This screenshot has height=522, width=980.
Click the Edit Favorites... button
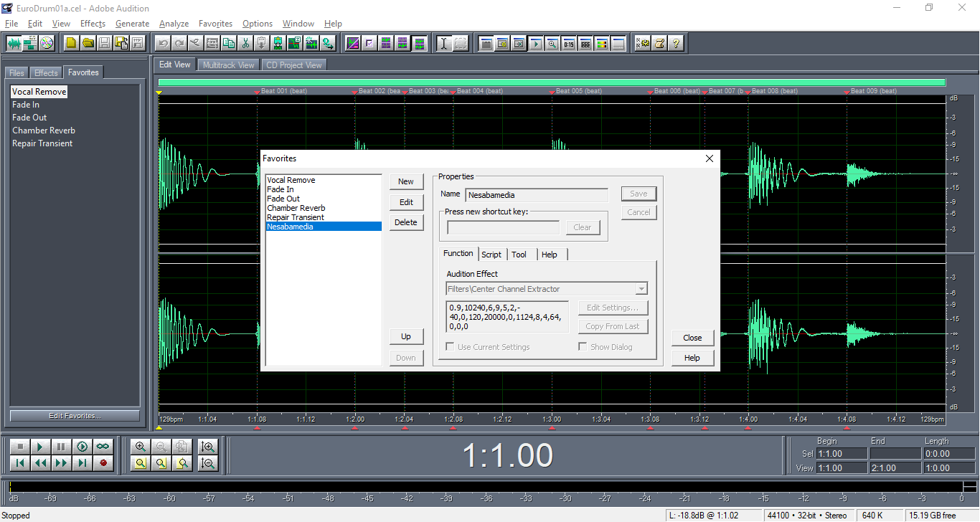tap(75, 416)
